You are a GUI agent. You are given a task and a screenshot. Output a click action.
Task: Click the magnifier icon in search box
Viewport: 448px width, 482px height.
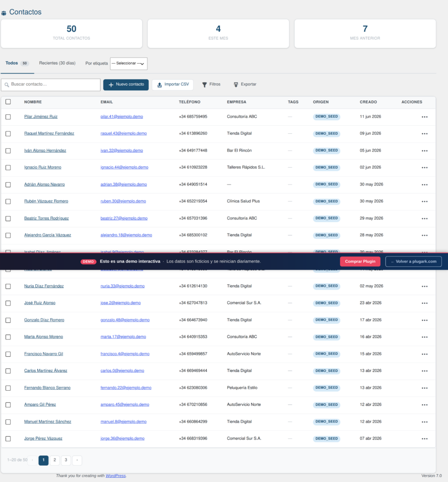click(7, 85)
